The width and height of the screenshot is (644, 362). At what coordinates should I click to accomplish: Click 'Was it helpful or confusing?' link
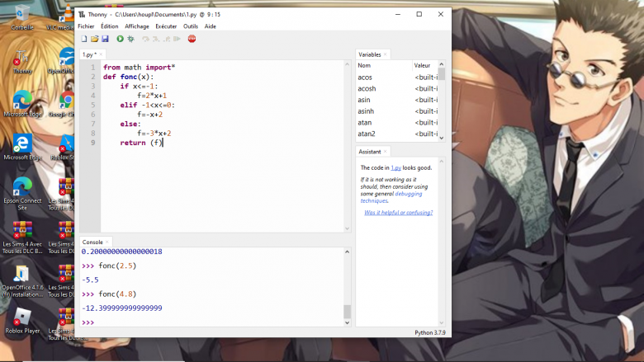click(398, 213)
